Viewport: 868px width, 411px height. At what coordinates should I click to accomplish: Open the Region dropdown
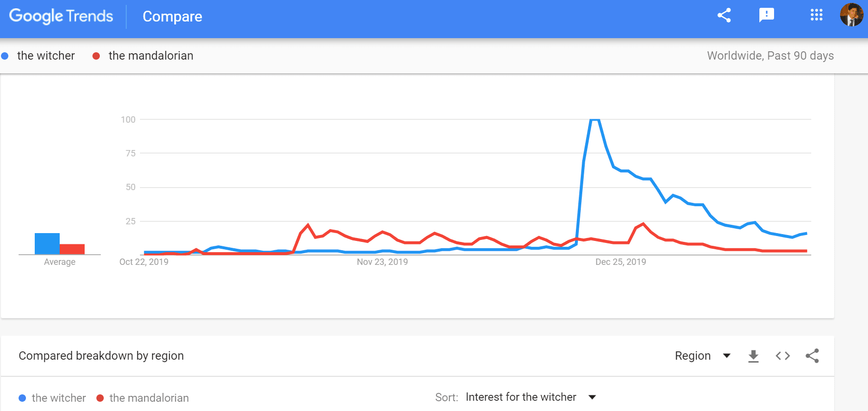click(703, 356)
